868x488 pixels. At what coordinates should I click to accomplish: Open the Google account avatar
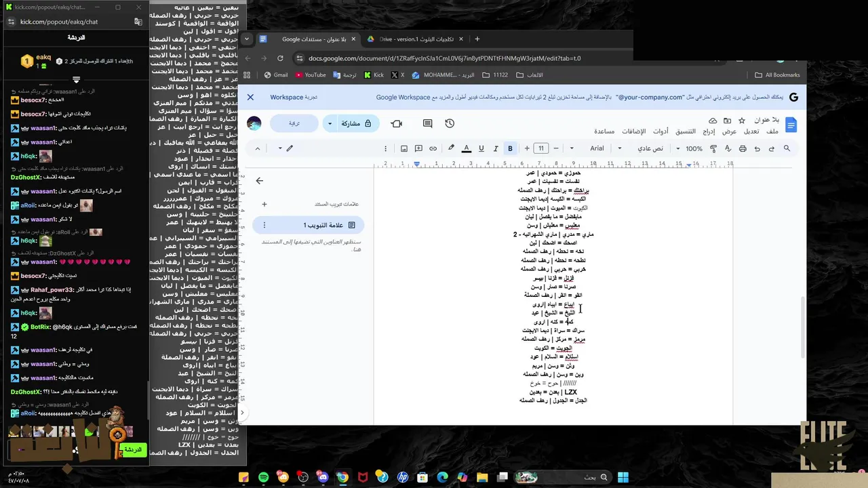point(254,123)
